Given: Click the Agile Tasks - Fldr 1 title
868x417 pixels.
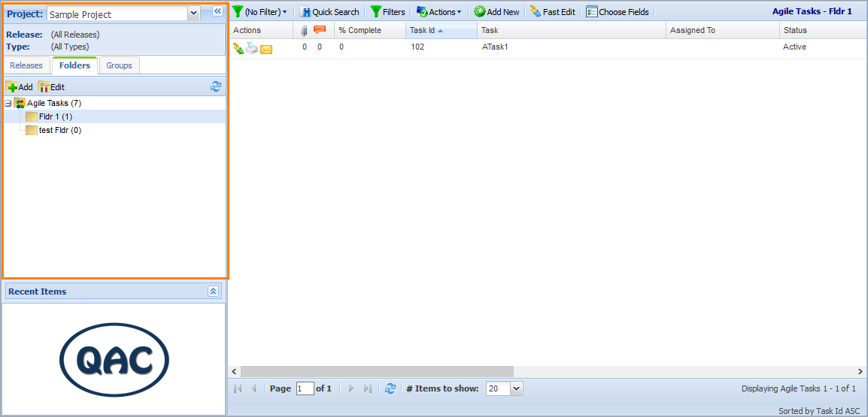Looking at the screenshot, I should pyautogui.click(x=812, y=11).
